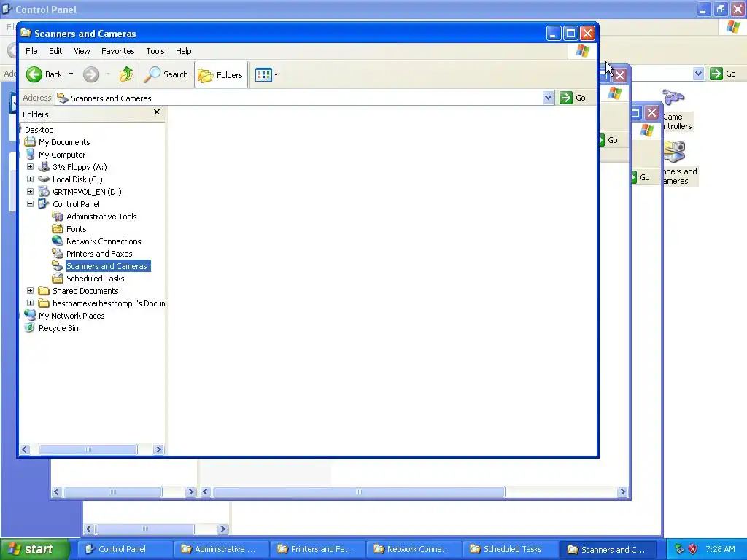Switch to Network Connections taskbar button
The image size is (747, 560).
pyautogui.click(x=413, y=549)
